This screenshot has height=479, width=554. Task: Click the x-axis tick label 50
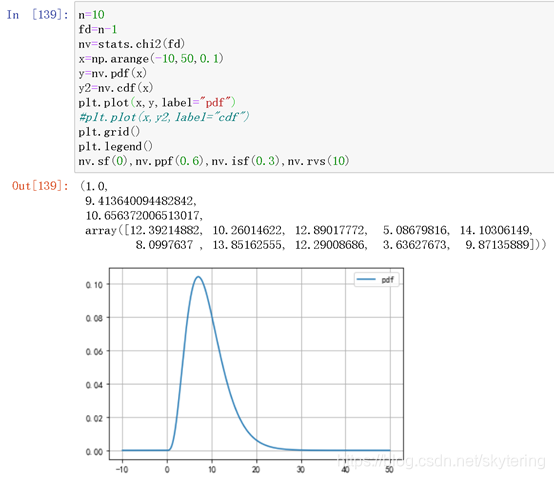click(x=389, y=469)
